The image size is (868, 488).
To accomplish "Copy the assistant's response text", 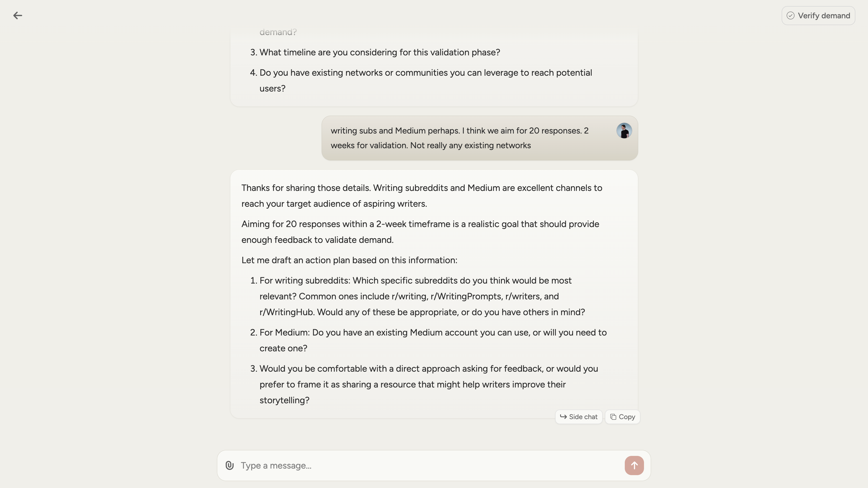I will (622, 417).
